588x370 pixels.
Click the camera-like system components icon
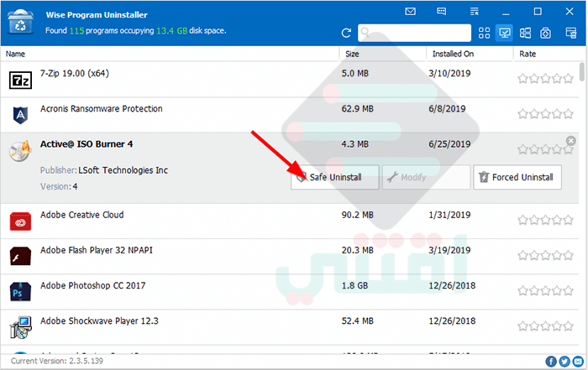coord(545,33)
